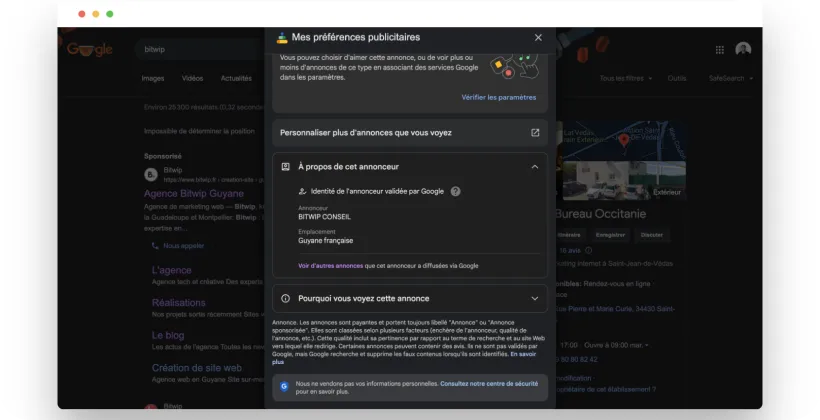Click the red map pin on the map
Screen dimensions: 820x420
pos(623,140)
